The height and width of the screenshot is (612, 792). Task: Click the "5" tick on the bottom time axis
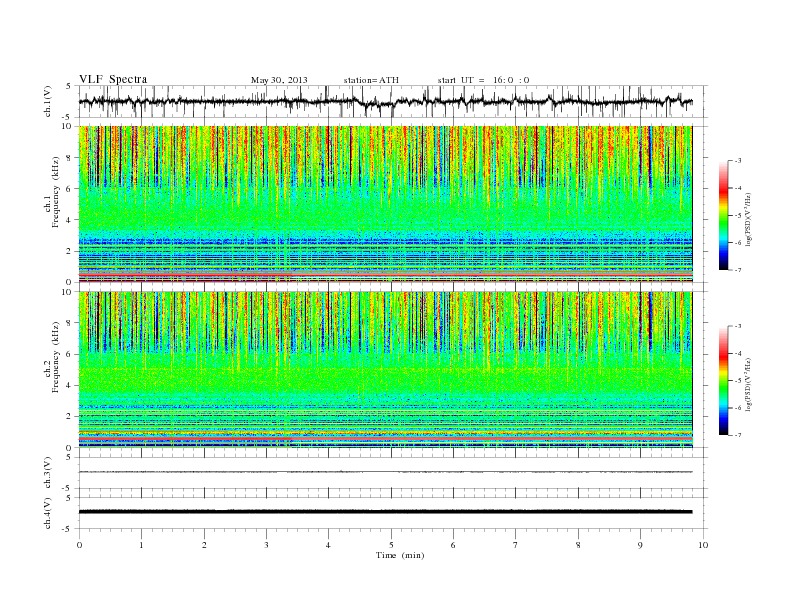pos(391,545)
